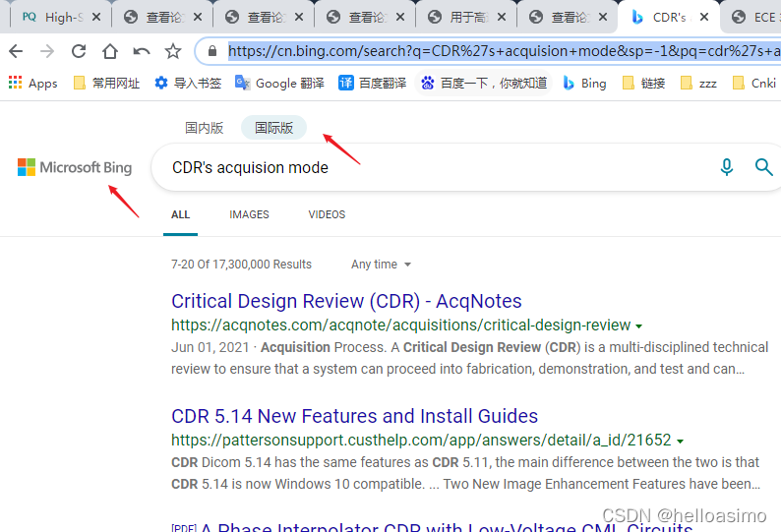Open the browser home page icon
Image resolution: width=781 pixels, height=532 pixels.
109,51
